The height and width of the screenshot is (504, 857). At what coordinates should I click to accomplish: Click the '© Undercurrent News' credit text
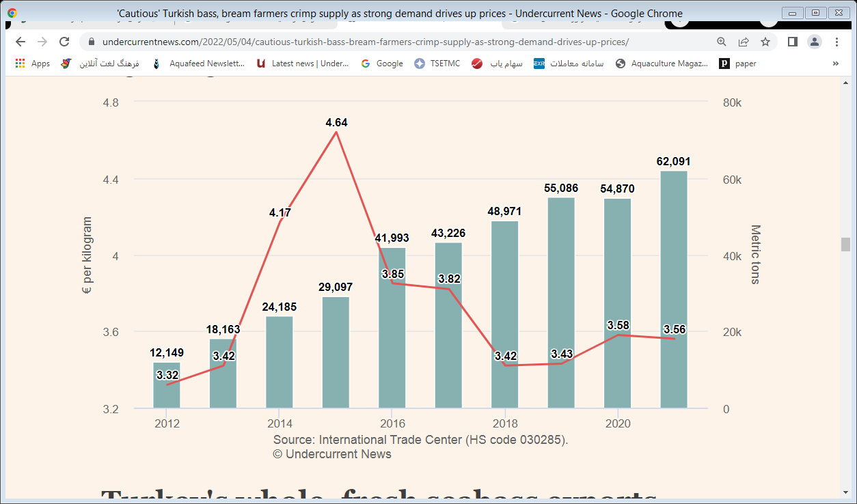[332, 454]
